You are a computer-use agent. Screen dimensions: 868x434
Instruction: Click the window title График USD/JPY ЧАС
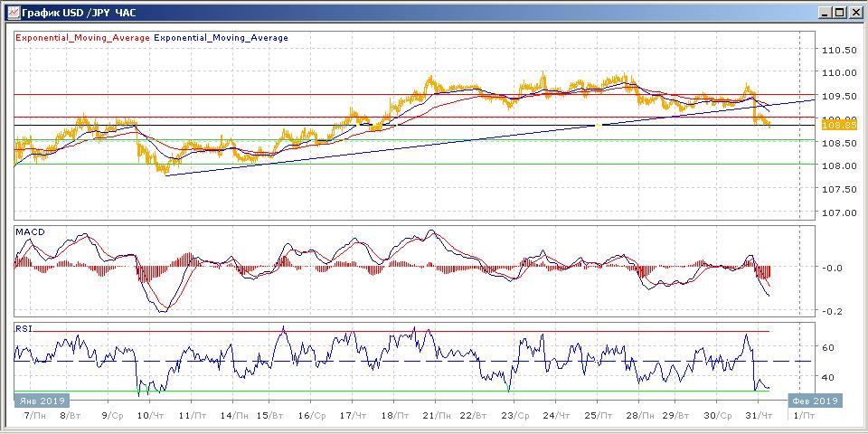pyautogui.click(x=80, y=12)
